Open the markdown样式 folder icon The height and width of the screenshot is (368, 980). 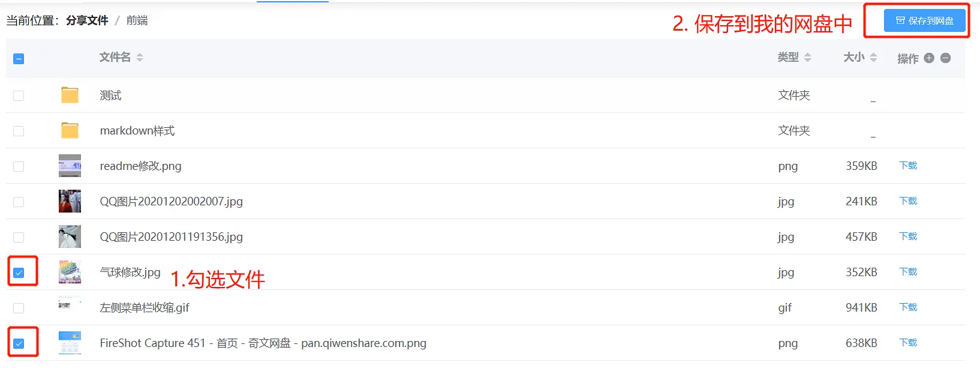70,130
